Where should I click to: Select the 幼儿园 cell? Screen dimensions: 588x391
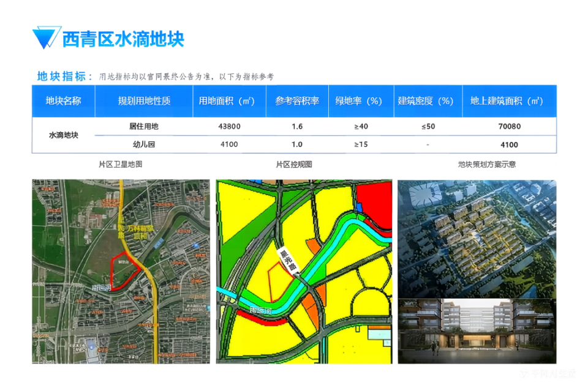(x=144, y=144)
